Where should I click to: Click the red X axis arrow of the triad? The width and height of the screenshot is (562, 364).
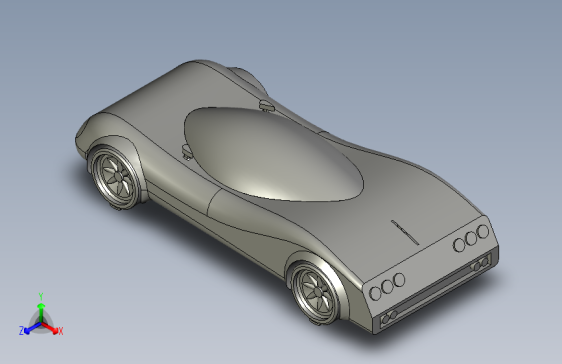tap(51, 328)
